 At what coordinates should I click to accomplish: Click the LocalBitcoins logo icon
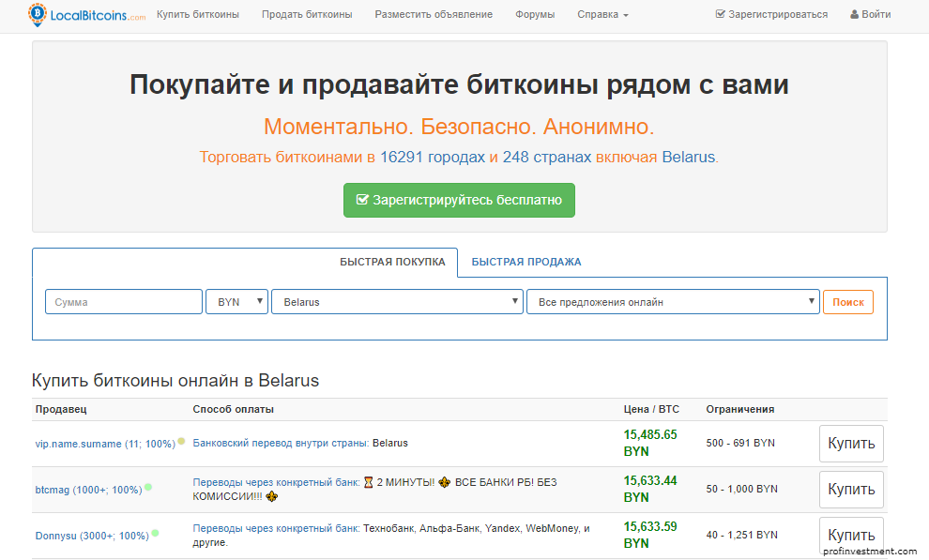click(37, 14)
